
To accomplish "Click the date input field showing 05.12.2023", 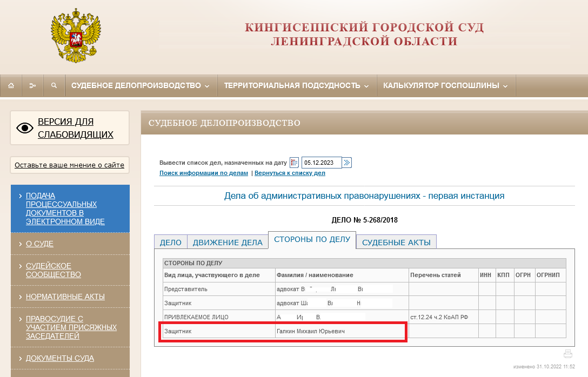I will pos(322,163).
